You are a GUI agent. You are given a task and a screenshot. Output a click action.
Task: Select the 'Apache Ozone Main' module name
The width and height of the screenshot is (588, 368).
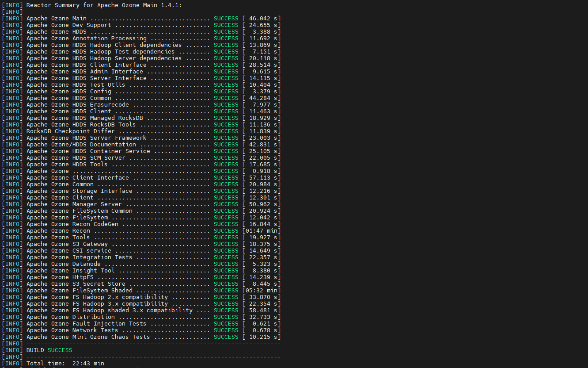[57, 19]
